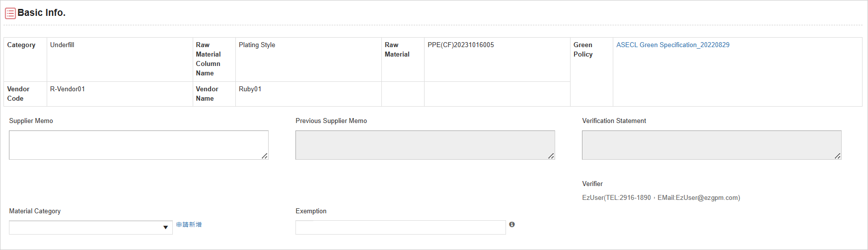This screenshot has height=250, width=868.
Task: Open ASECL Green Specification_20220829 link
Action: (673, 45)
